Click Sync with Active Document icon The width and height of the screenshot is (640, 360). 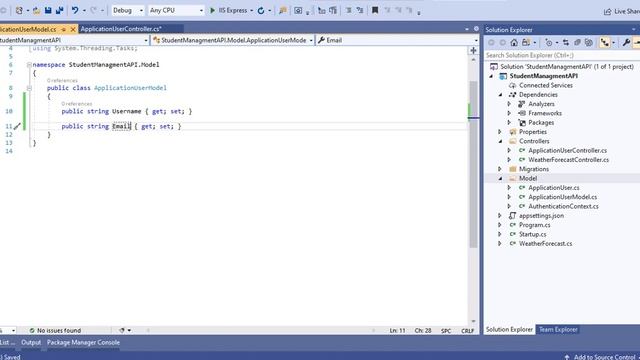pyautogui.click(x=566, y=42)
